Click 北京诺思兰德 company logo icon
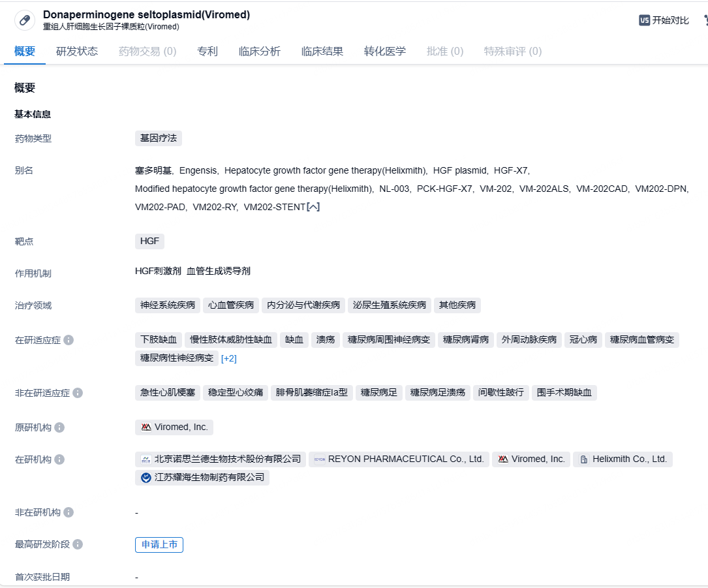 click(146, 459)
